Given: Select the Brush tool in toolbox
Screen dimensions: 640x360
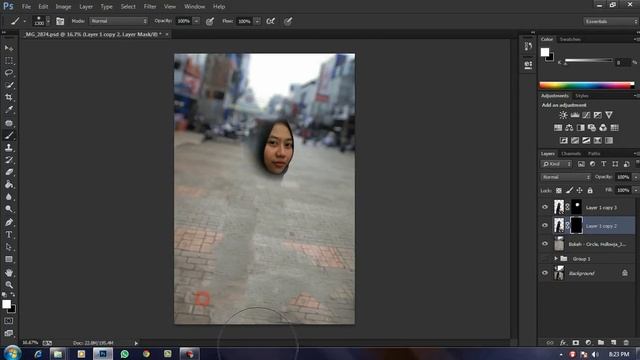Looking at the screenshot, I should (9, 135).
